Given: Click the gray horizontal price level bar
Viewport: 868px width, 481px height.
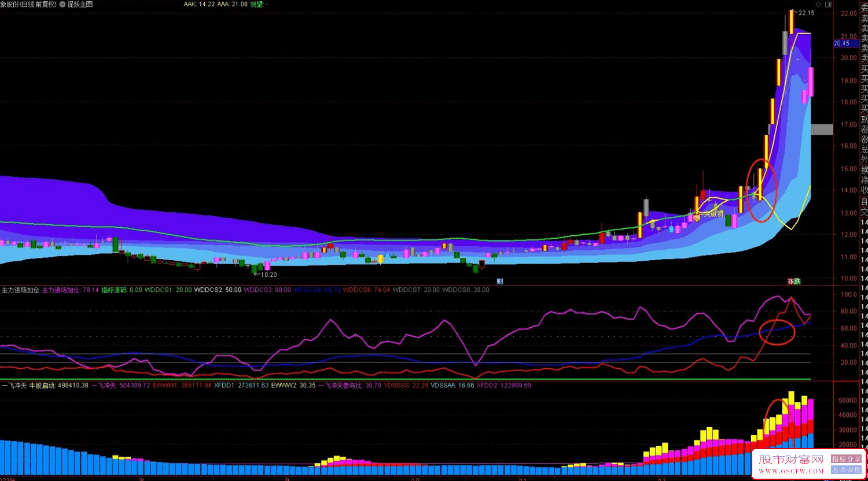Looking at the screenshot, I should (x=821, y=129).
